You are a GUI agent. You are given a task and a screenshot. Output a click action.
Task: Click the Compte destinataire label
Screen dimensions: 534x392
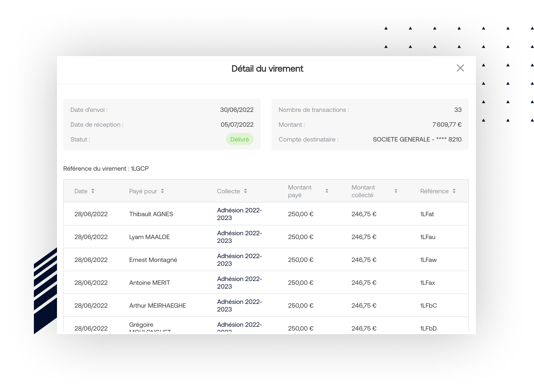(308, 139)
